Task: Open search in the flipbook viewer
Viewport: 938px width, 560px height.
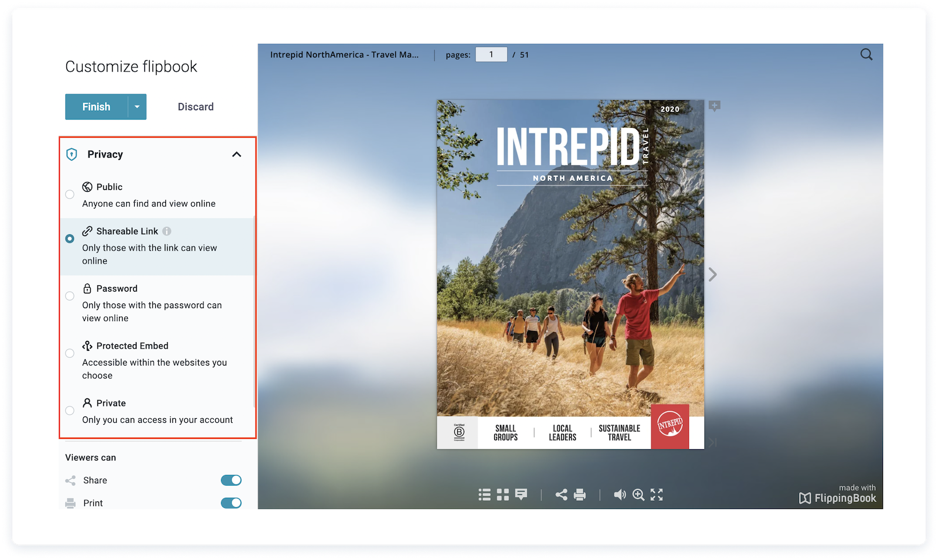Action: tap(866, 54)
